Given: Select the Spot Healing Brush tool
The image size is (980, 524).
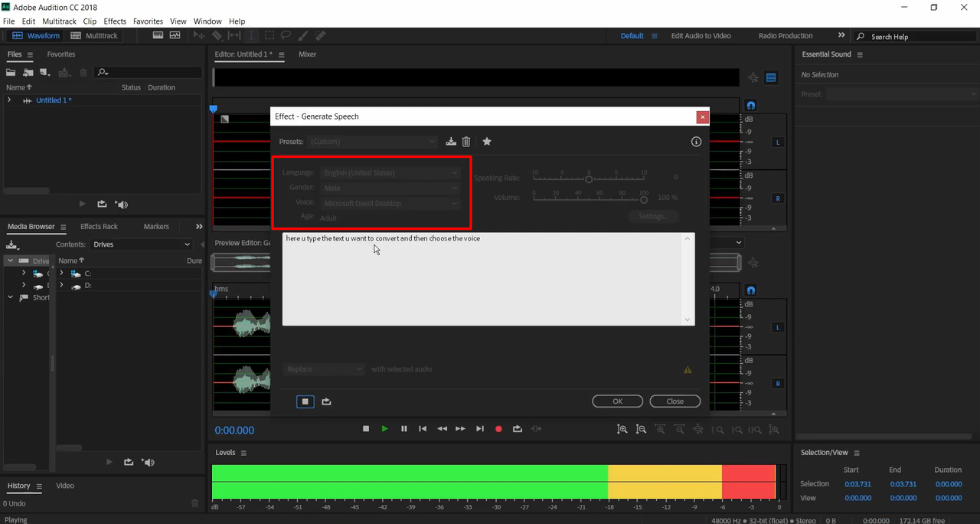Looking at the screenshot, I should [320, 36].
